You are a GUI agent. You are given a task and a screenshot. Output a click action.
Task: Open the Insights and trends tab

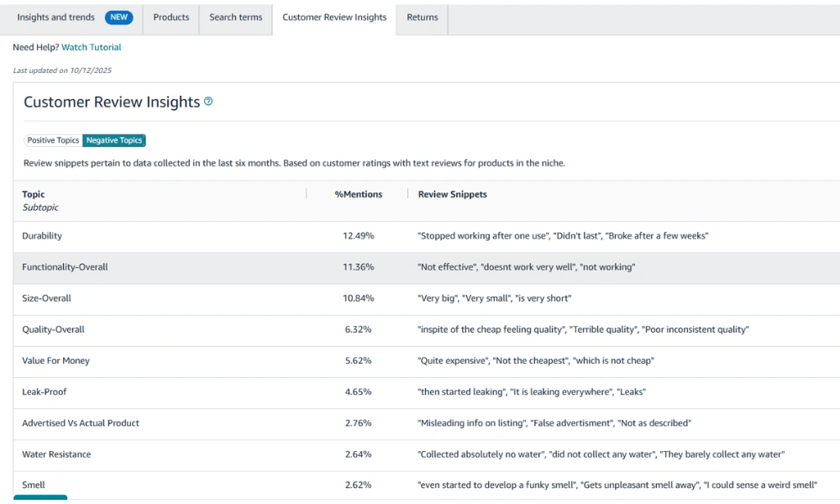[55, 18]
